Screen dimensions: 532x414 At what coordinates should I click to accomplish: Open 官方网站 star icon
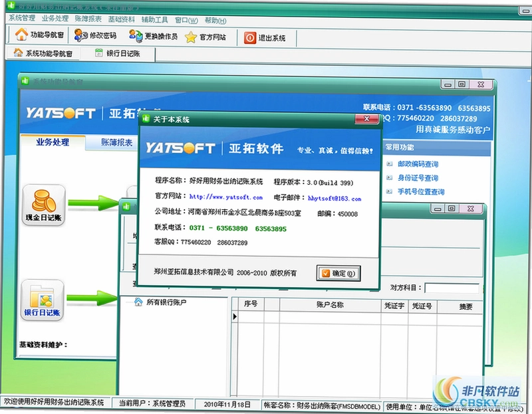coord(191,37)
